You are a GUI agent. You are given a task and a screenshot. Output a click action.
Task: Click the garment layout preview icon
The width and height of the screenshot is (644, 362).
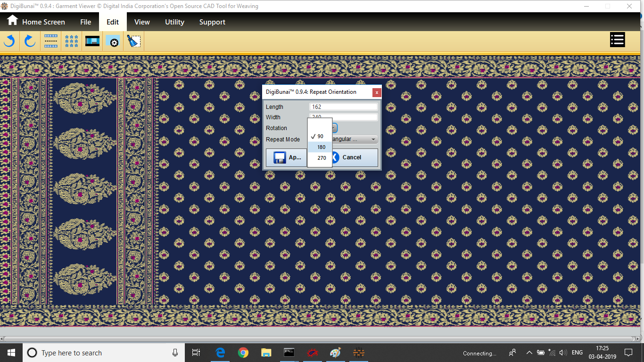92,41
